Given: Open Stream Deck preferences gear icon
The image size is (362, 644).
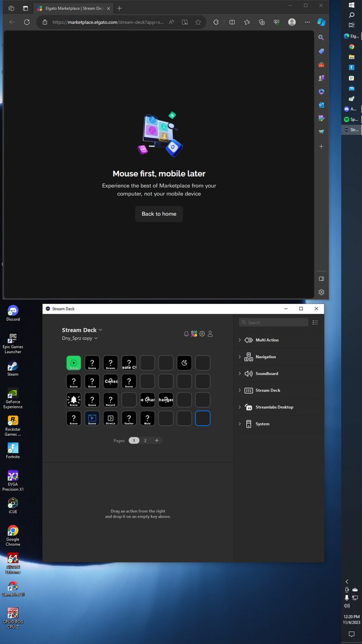Looking at the screenshot, I should pyautogui.click(x=202, y=334).
